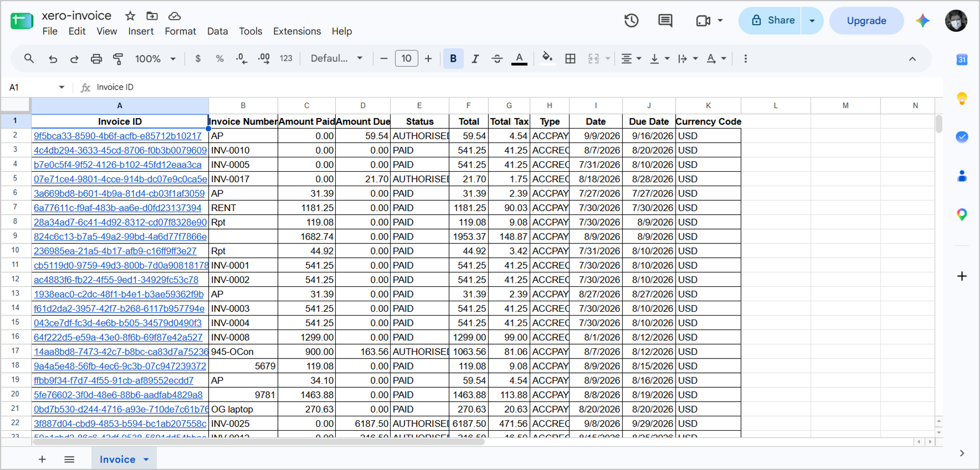
Task: Open the Data menu
Action: click(x=217, y=31)
